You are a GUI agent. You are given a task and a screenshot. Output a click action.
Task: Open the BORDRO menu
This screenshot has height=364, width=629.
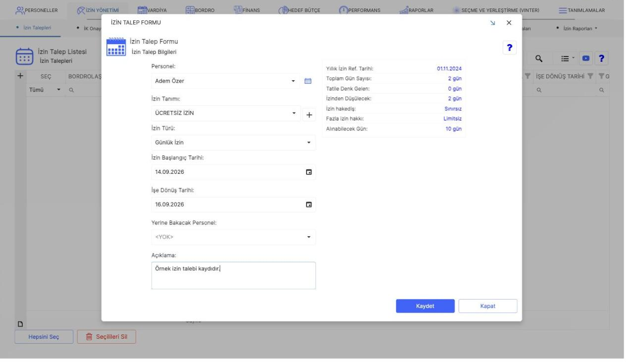coord(200,10)
